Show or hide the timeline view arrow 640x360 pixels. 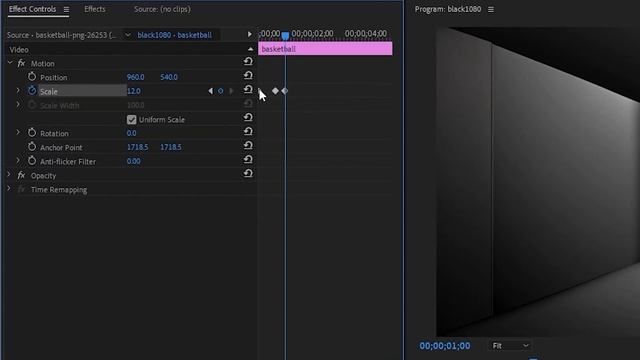point(249,34)
